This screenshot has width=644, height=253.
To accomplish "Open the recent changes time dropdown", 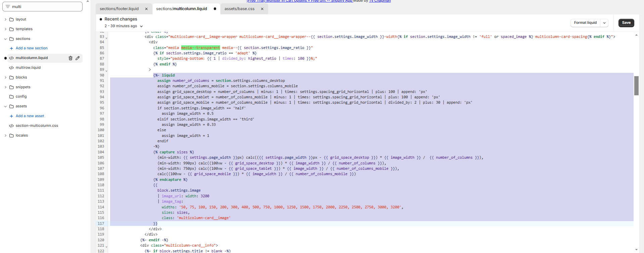I will pos(141,26).
